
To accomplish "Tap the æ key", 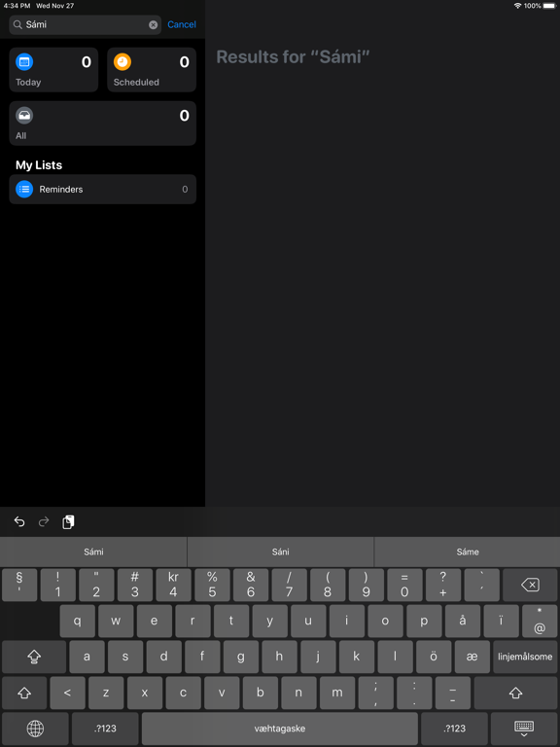I will coord(472,657).
